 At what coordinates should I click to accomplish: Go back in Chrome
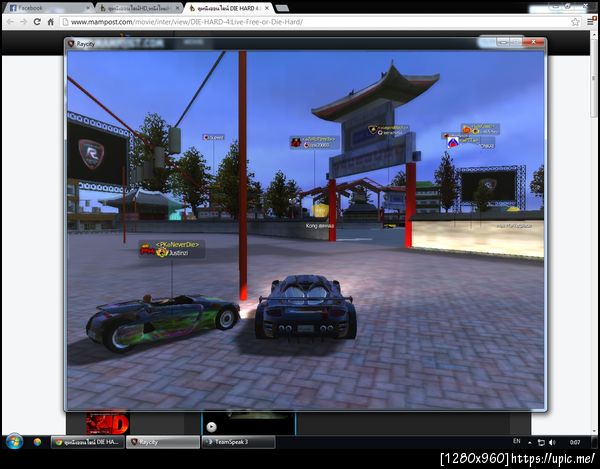point(10,22)
